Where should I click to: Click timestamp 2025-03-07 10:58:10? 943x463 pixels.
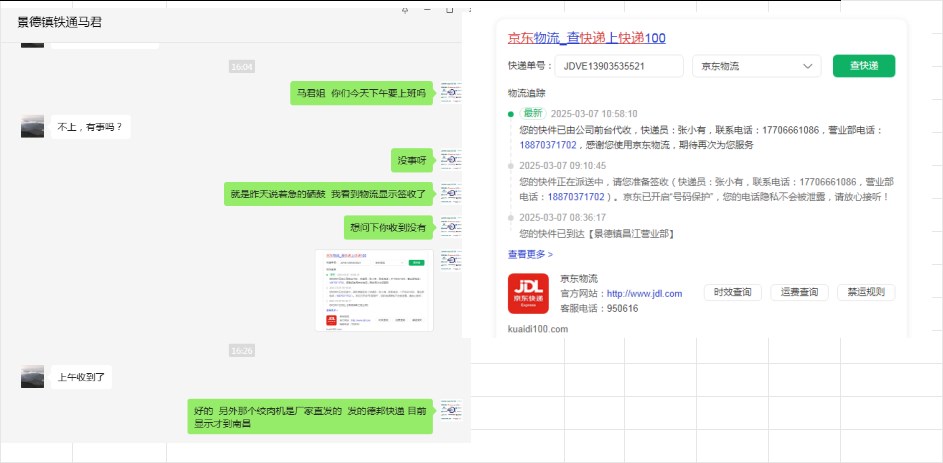(594, 114)
